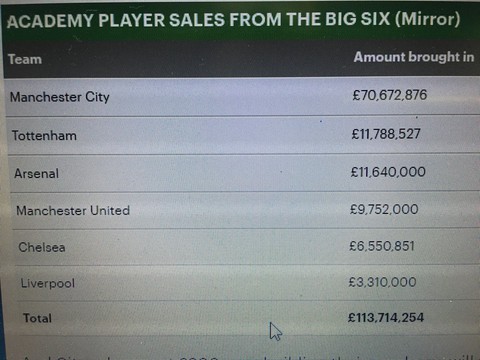The width and height of the screenshot is (480, 360).
Task: Select the Arsenal team name
Action: pos(36,173)
